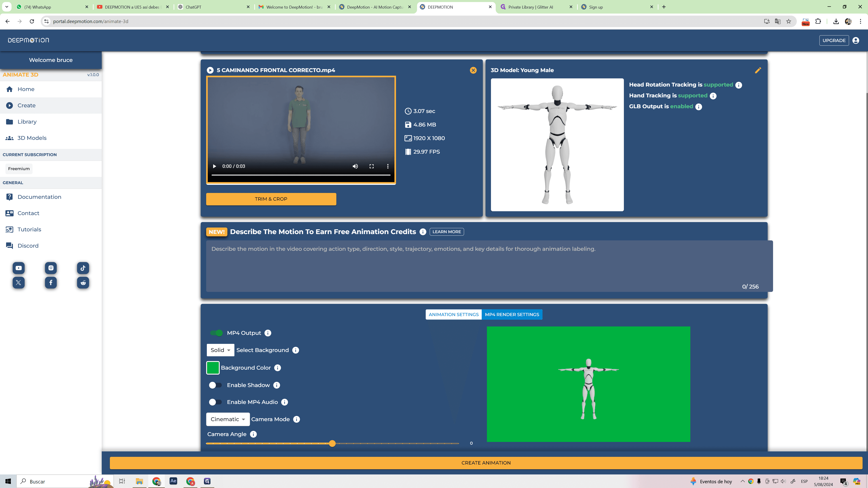
Task: Open the TikTok social link icon
Action: tap(83, 268)
